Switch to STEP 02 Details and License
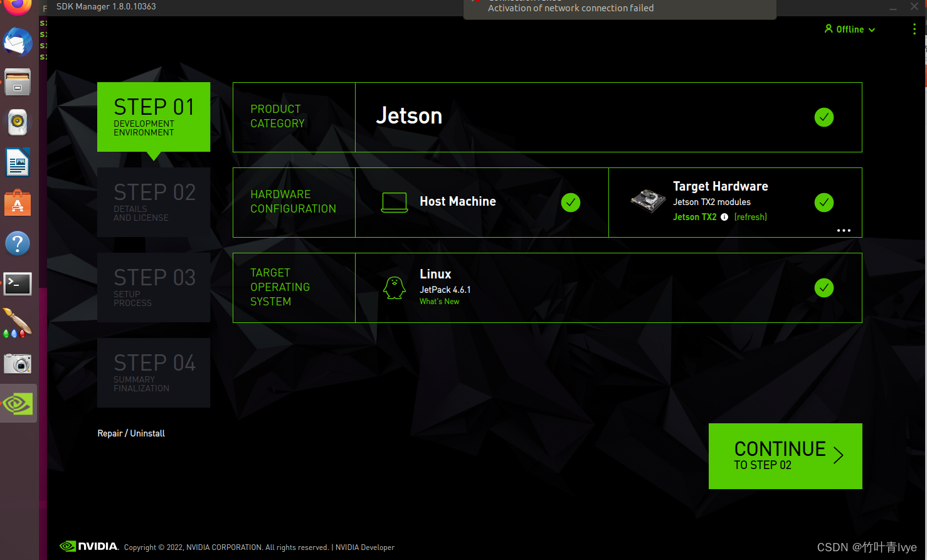The image size is (927, 560). (154, 202)
